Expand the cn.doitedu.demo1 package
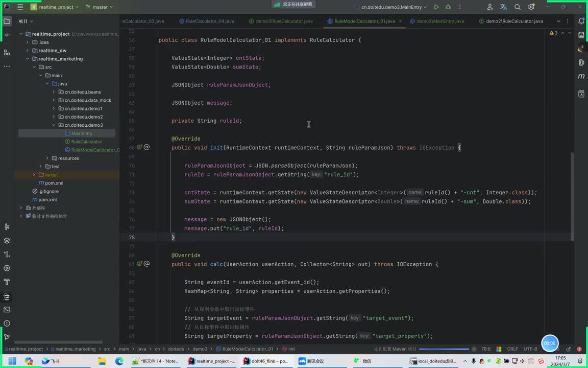 54,109
